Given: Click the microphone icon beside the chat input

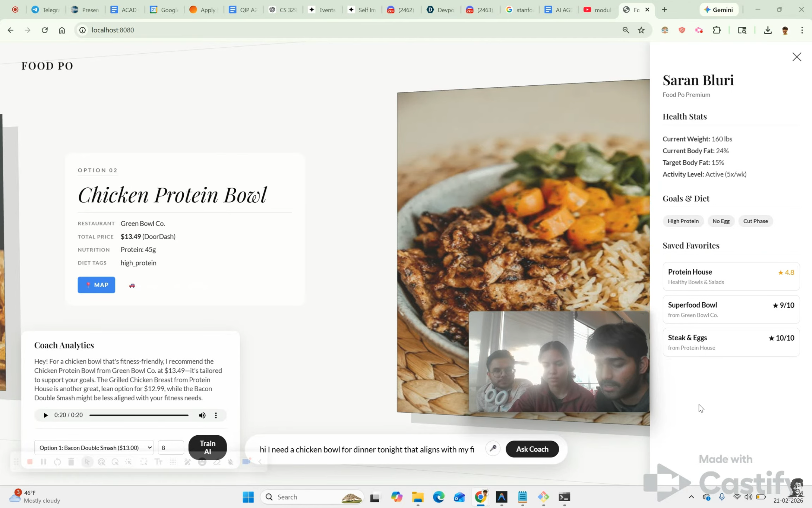Looking at the screenshot, I should click(493, 449).
